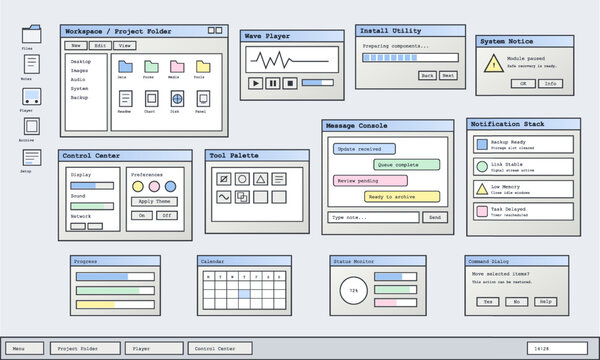Screen dimensions: 600x360
Task: Open the Chart file icon
Action: click(152, 99)
